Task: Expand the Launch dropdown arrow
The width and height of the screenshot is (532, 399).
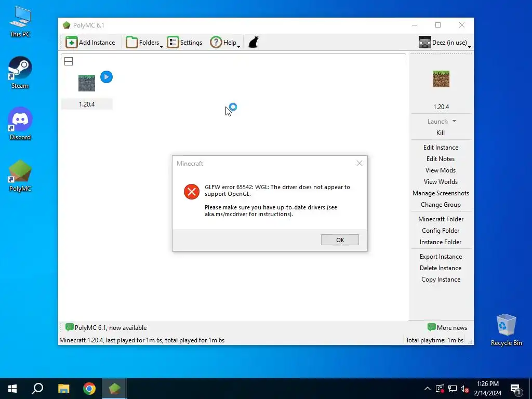Action: click(x=454, y=121)
